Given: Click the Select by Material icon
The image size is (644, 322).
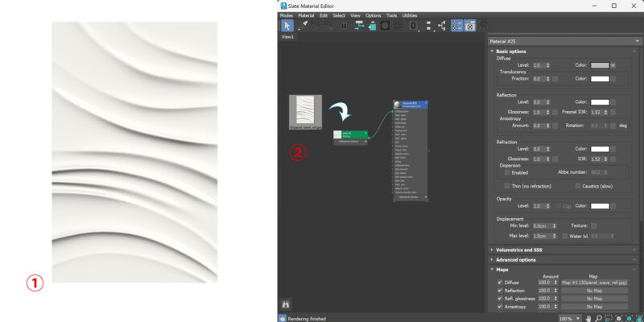Looking at the screenshot, I should pos(485,24).
